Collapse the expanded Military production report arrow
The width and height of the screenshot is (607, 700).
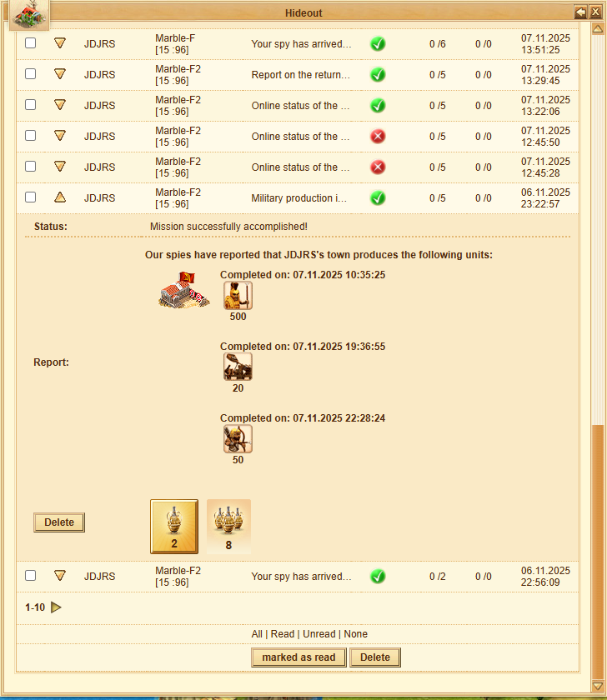(x=60, y=197)
